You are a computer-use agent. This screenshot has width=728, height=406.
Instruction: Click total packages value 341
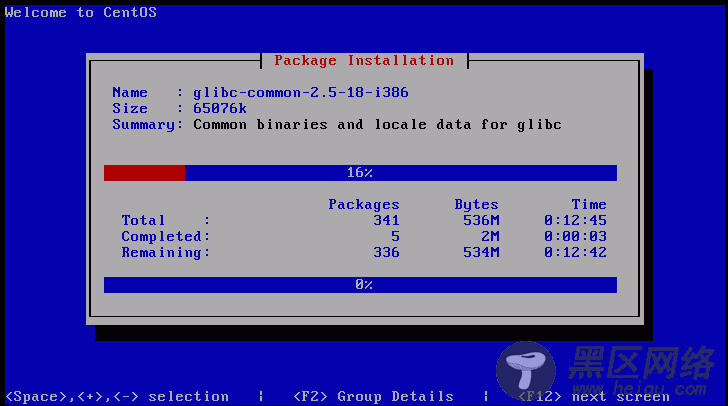click(386, 220)
